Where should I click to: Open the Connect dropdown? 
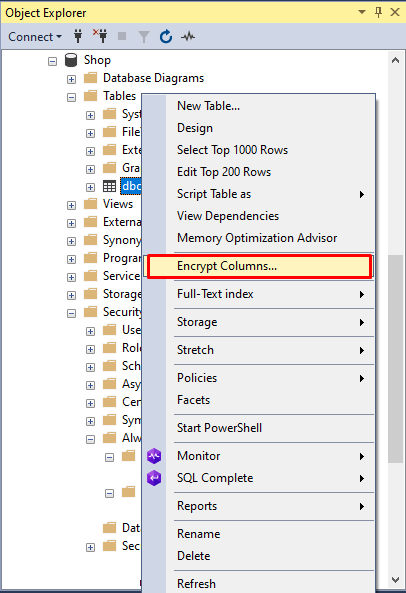(x=35, y=37)
